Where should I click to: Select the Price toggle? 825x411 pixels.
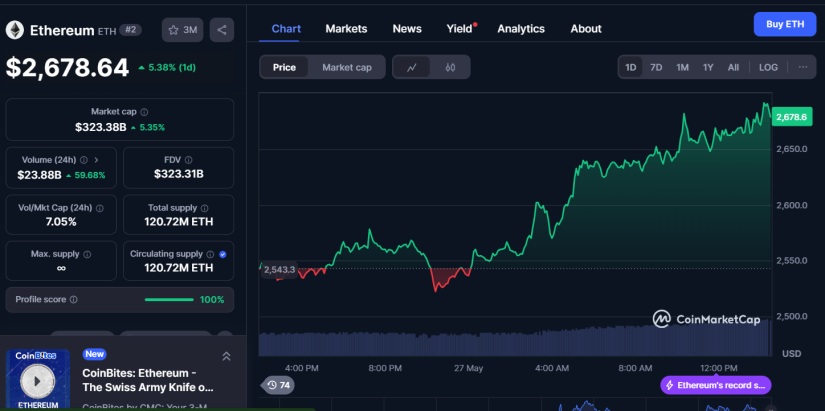(x=284, y=67)
